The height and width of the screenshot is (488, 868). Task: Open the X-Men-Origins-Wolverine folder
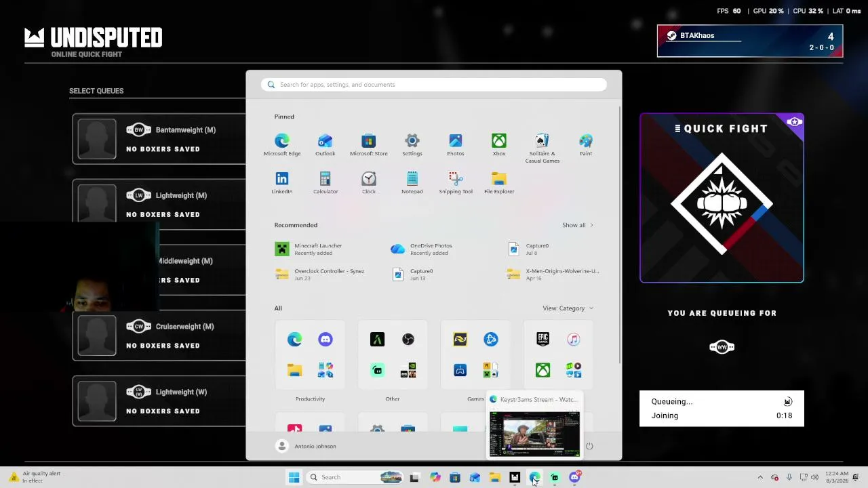[553, 274]
